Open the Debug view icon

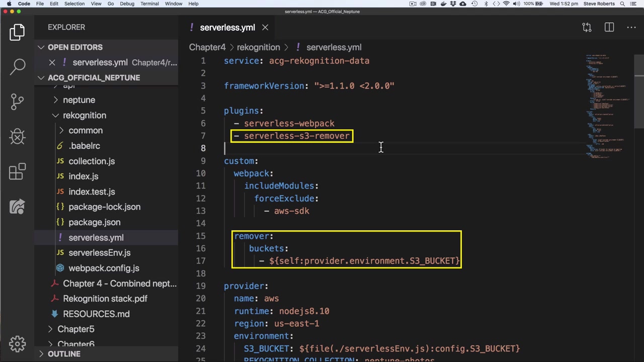tap(18, 136)
